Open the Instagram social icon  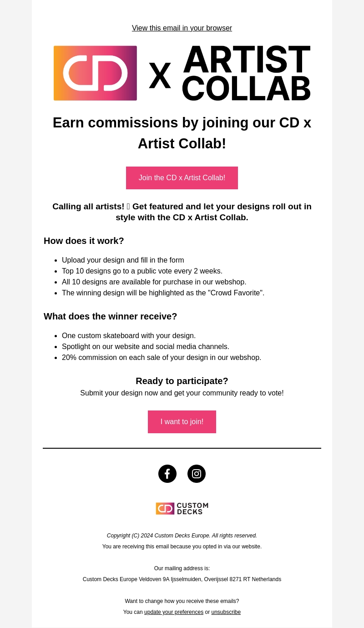197,474
